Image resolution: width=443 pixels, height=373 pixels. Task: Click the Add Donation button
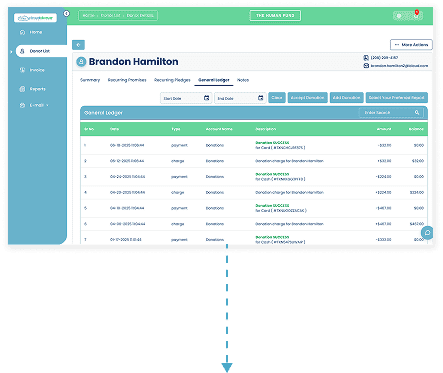point(347,98)
